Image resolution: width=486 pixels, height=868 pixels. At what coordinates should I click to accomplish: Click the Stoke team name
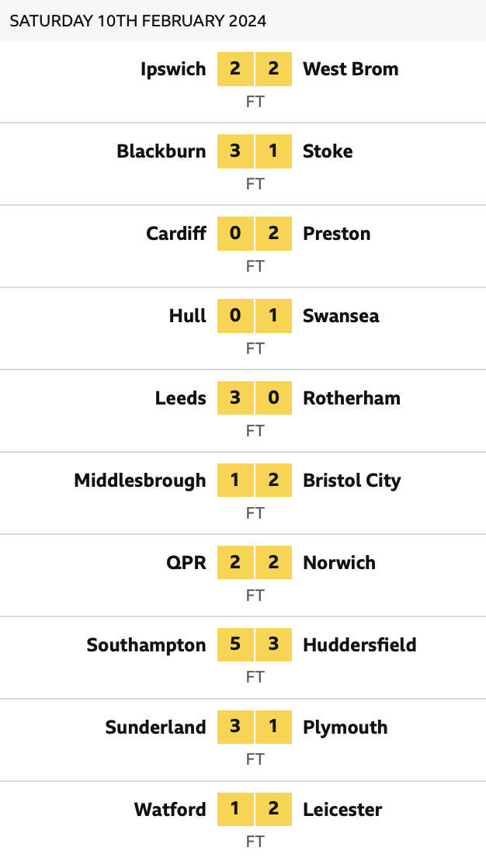click(328, 151)
